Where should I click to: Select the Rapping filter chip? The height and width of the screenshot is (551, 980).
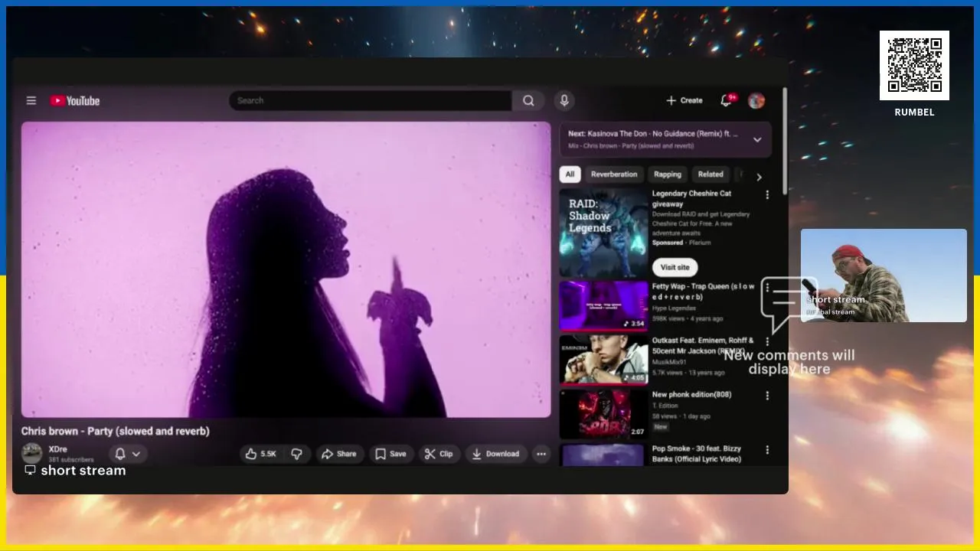click(668, 174)
